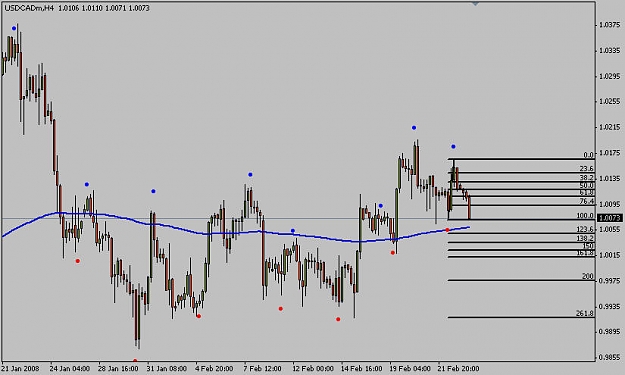This screenshot has height=375, width=625.
Task: Click the 0.9855 price axis label
Action: click(x=610, y=357)
